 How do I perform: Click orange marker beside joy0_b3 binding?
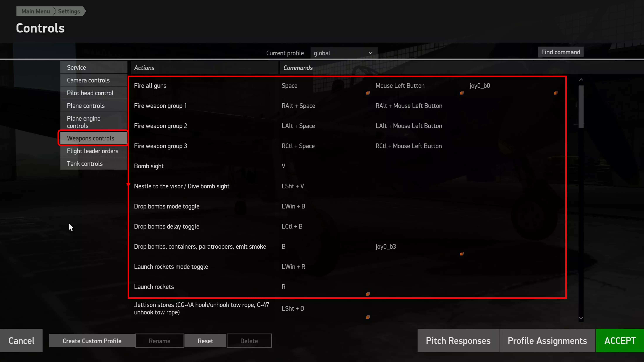(x=461, y=254)
